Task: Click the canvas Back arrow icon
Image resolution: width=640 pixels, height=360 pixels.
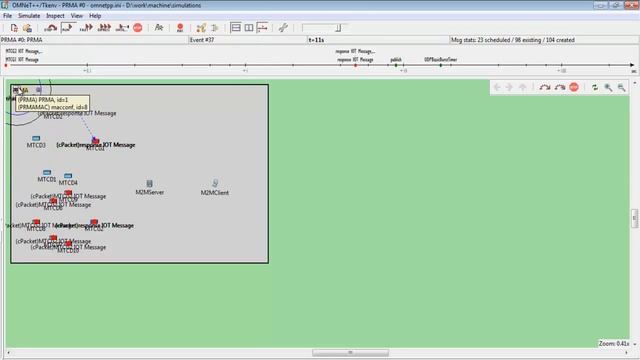Action: [x=497, y=87]
